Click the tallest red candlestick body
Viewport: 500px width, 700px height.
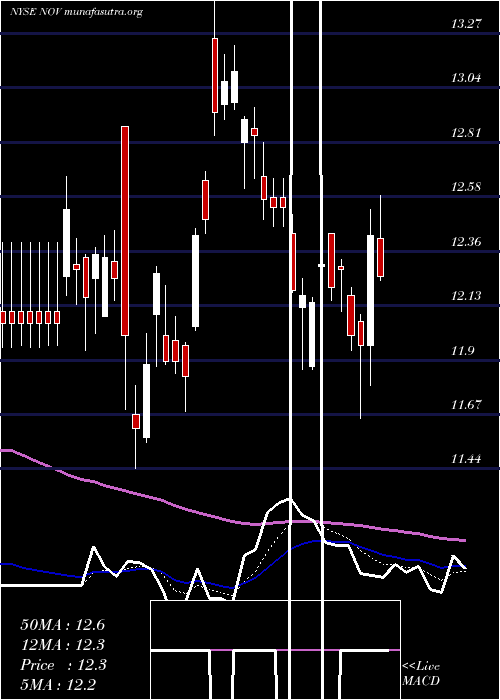tap(125, 231)
